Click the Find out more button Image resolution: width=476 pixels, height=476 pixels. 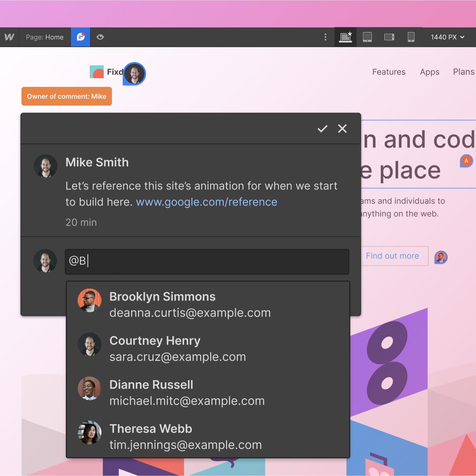[392, 256]
